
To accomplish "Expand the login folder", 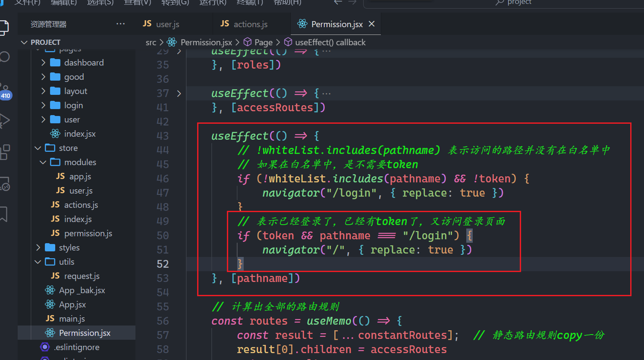I will (x=43, y=105).
